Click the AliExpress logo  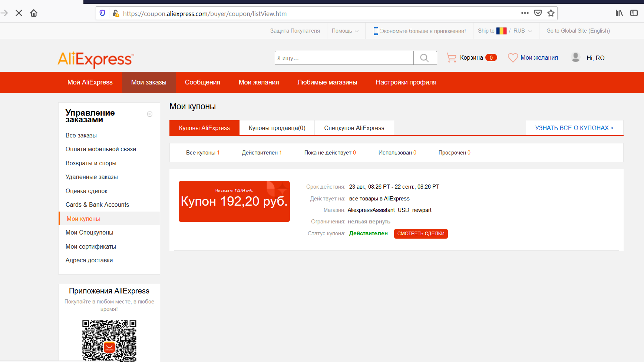96,60
